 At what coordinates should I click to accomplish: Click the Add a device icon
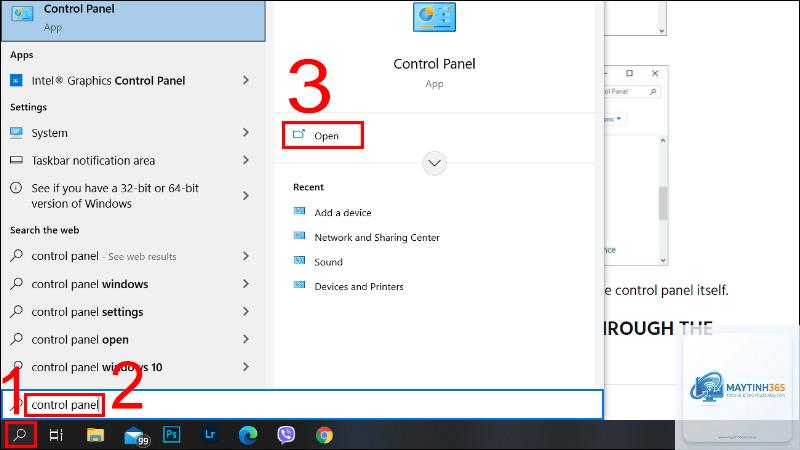pos(299,211)
